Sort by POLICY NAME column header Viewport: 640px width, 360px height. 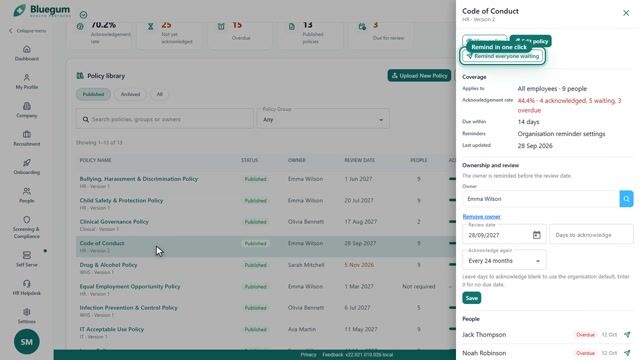96,160
